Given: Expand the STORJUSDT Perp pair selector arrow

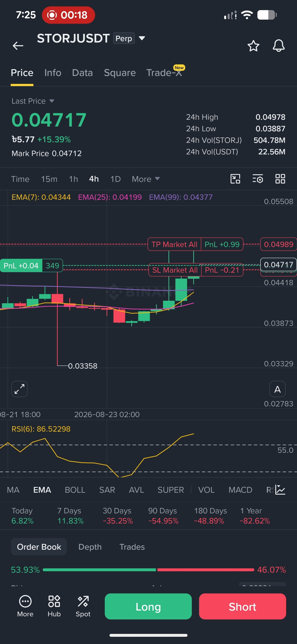Looking at the screenshot, I should 142,38.
